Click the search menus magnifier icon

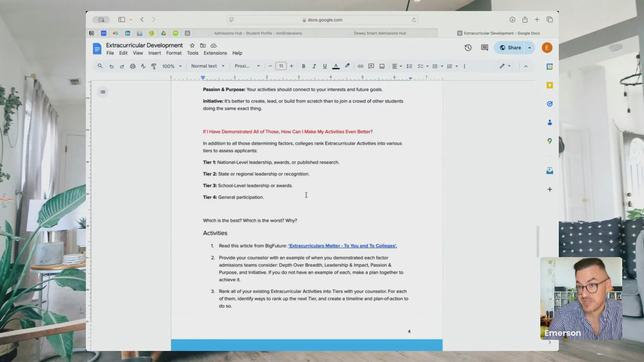100,66
